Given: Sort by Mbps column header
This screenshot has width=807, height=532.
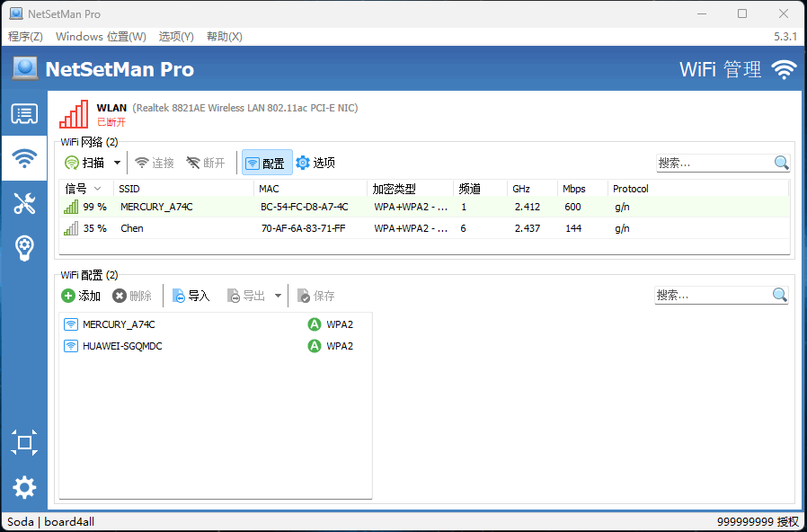Looking at the screenshot, I should click(582, 189).
